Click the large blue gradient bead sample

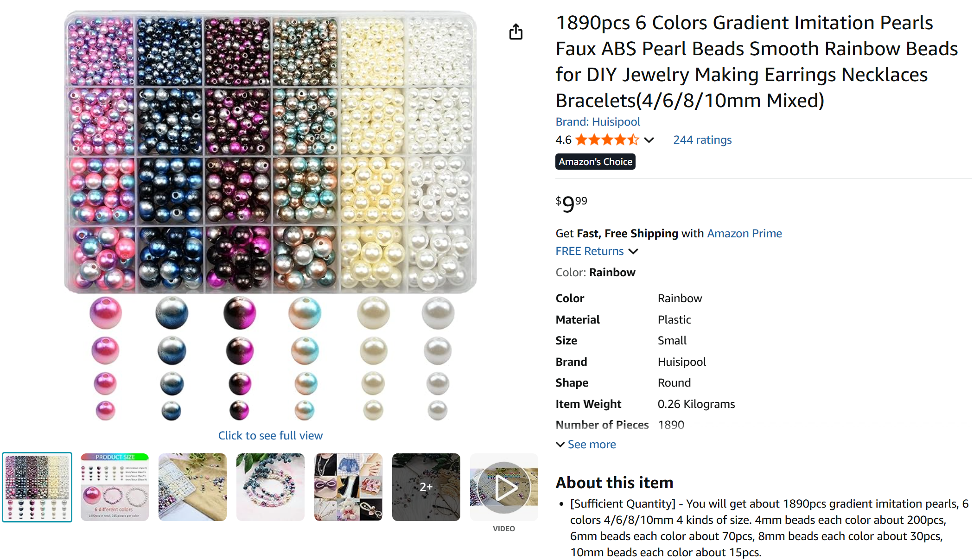pyautogui.click(x=172, y=313)
